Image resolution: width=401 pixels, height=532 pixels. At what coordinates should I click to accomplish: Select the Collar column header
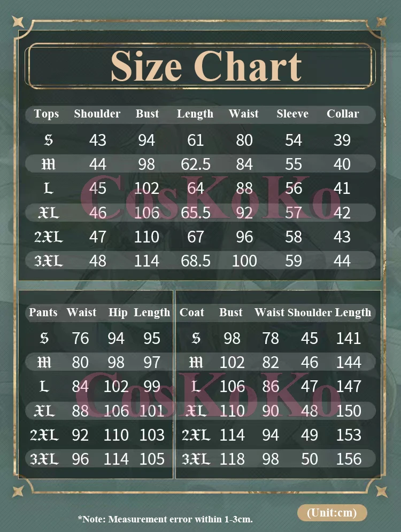pyautogui.click(x=343, y=114)
